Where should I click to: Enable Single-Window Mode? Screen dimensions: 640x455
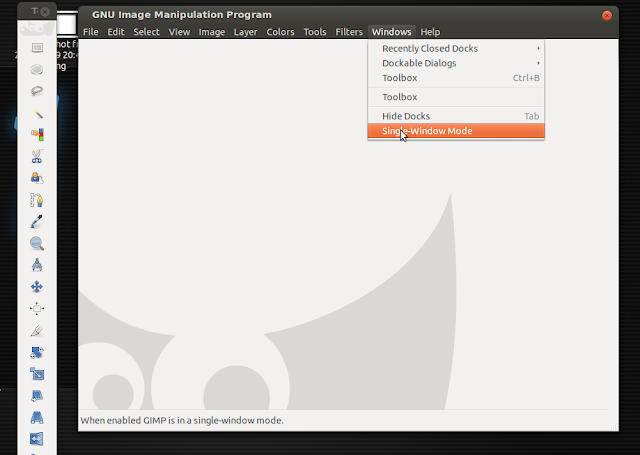[x=456, y=131]
